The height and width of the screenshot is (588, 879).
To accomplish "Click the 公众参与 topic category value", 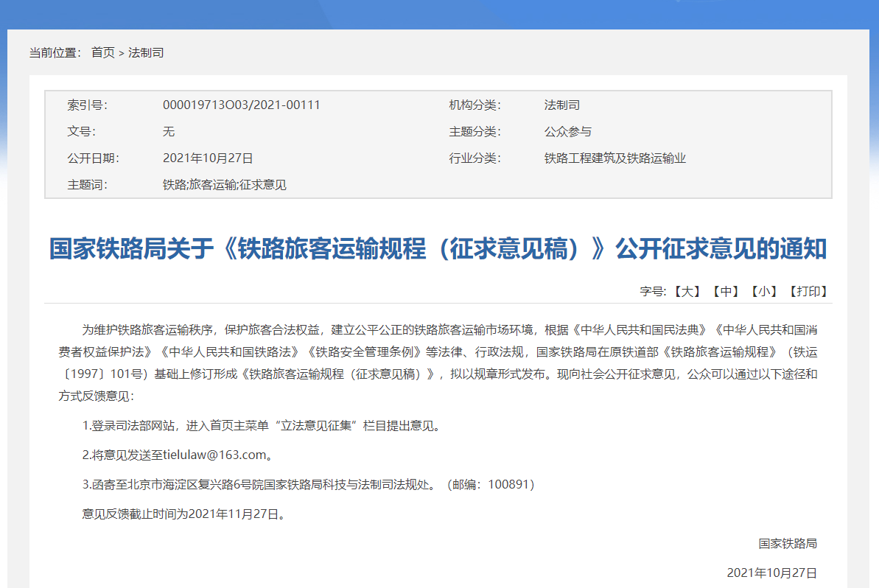I will 567,132.
